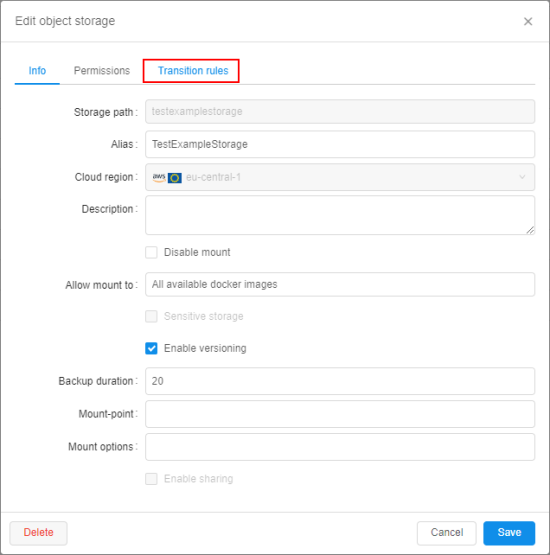Focus the Mount-point input field
Screen dimensions: 550x555
[x=340, y=414]
